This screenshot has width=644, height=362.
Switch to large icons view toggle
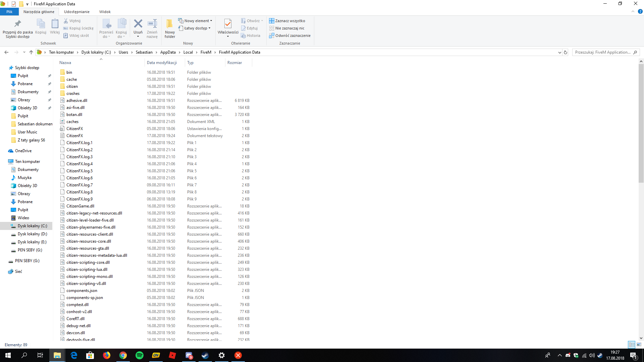[639, 345]
